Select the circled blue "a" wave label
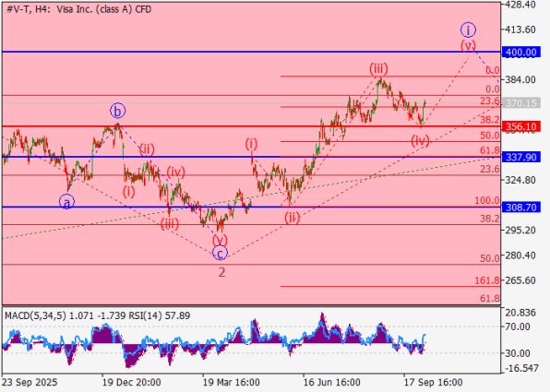 click(66, 202)
